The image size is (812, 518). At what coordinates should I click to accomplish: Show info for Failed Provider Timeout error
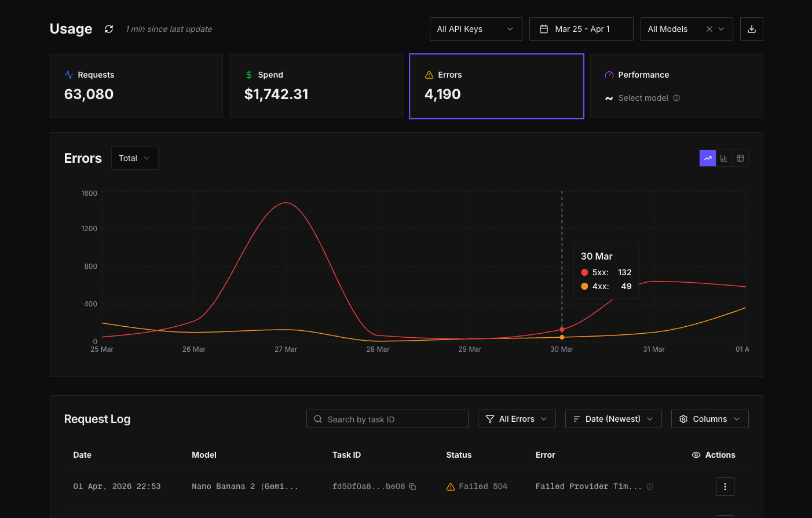[x=650, y=487]
